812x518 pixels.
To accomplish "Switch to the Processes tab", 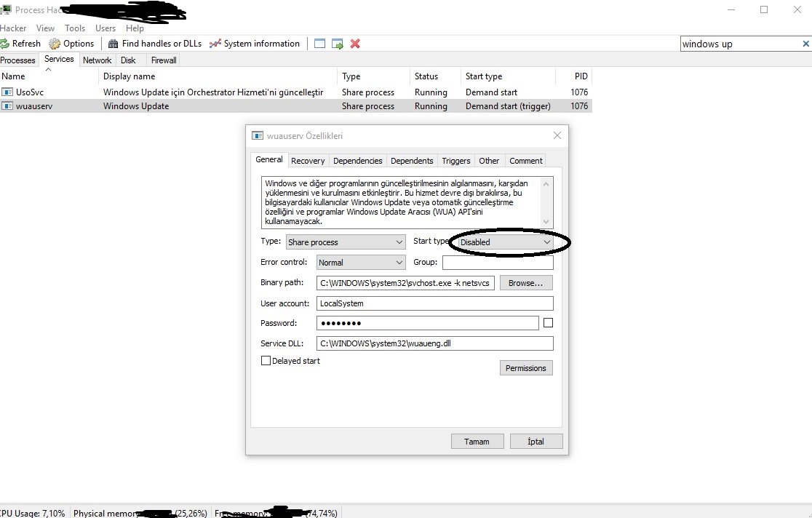I will pyautogui.click(x=18, y=60).
